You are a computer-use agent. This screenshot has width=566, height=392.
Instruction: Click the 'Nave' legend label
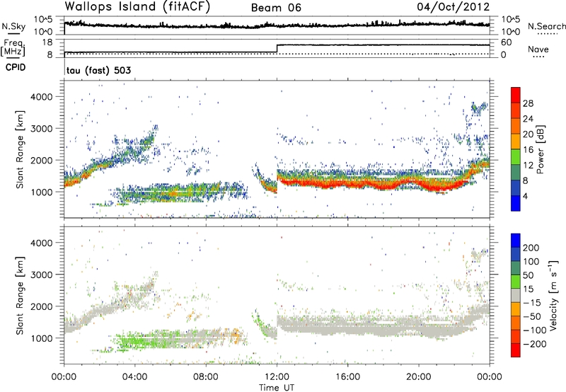click(x=538, y=49)
